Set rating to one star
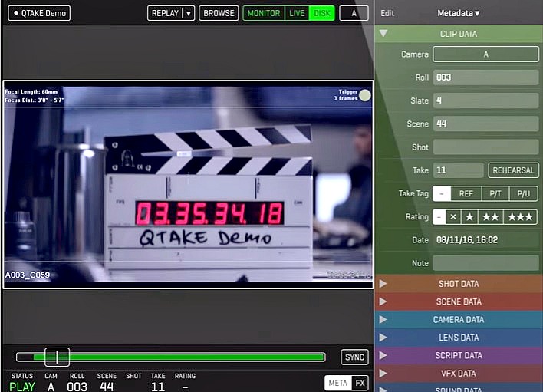 click(469, 217)
